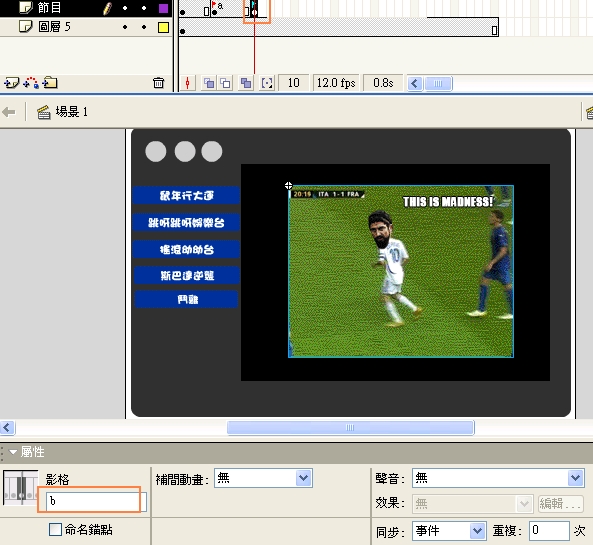Click the 12.0 fps frame rate display
The width and height of the screenshot is (593, 545).
[x=336, y=83]
